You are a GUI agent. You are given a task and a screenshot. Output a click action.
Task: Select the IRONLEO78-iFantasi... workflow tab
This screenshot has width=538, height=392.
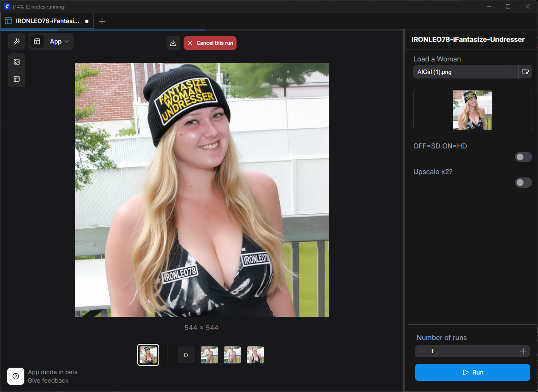coord(47,21)
